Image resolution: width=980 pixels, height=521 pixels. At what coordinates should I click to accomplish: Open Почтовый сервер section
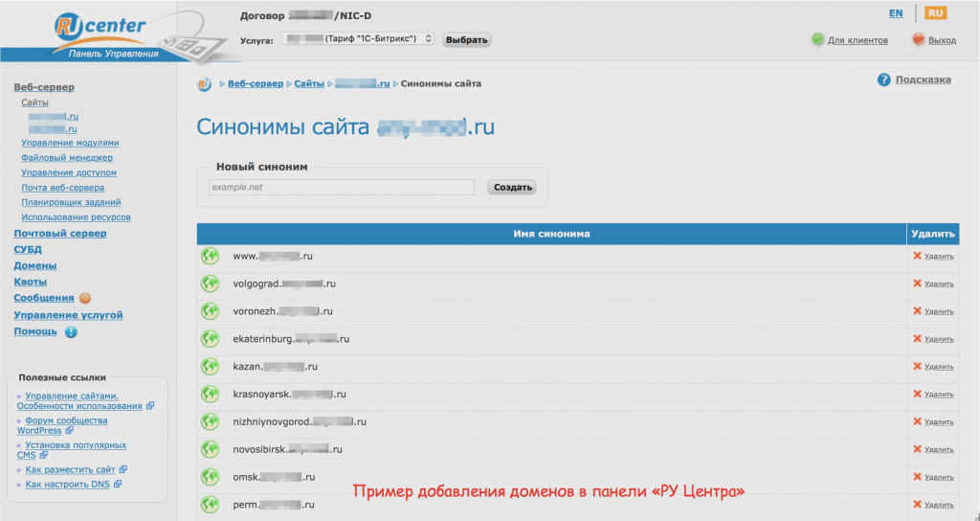pyautogui.click(x=60, y=234)
